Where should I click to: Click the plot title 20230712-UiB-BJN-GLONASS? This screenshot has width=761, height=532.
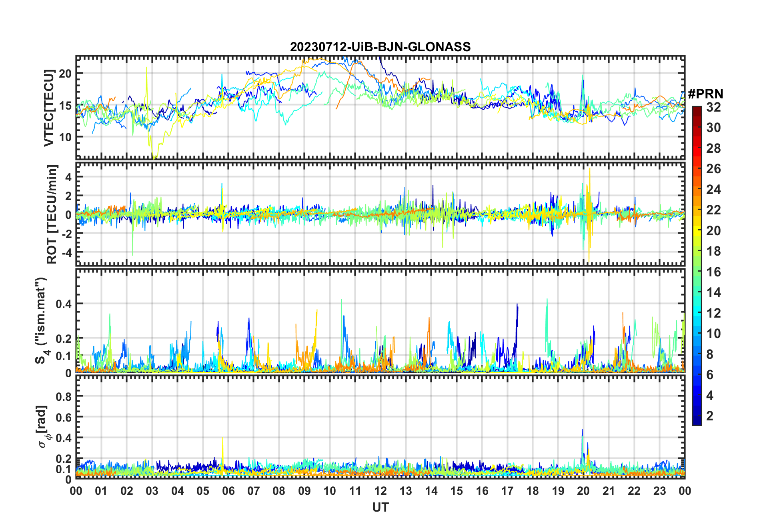coord(380,47)
